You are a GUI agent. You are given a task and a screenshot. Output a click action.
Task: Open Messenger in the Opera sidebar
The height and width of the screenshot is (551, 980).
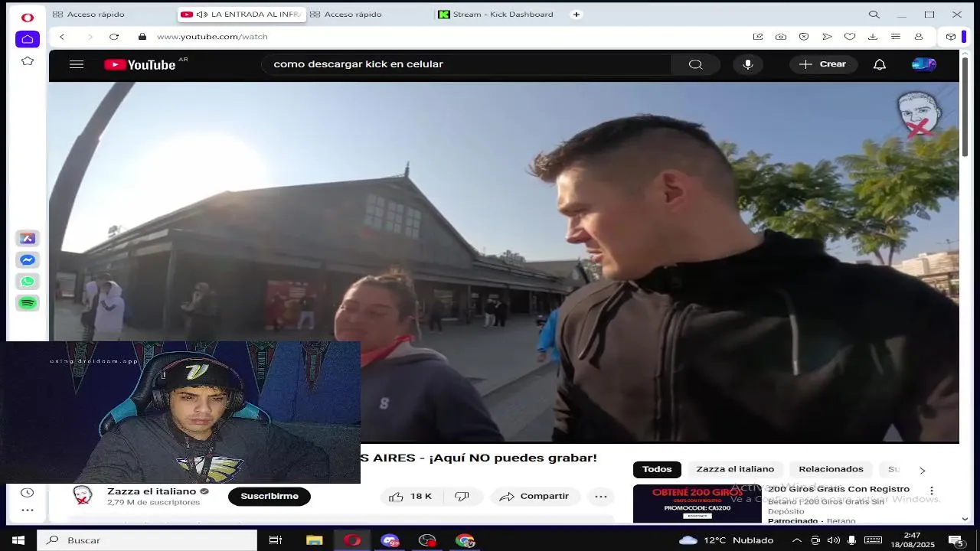(28, 260)
